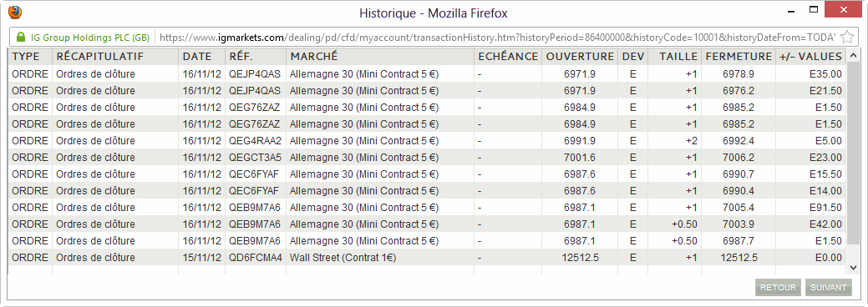Click the RETOUR button

point(778,287)
